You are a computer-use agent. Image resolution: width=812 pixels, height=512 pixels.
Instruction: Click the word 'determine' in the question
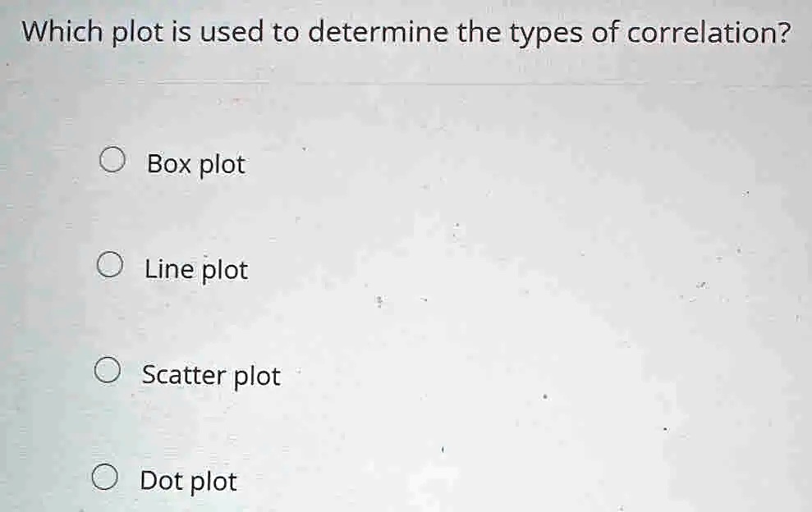[x=378, y=32]
